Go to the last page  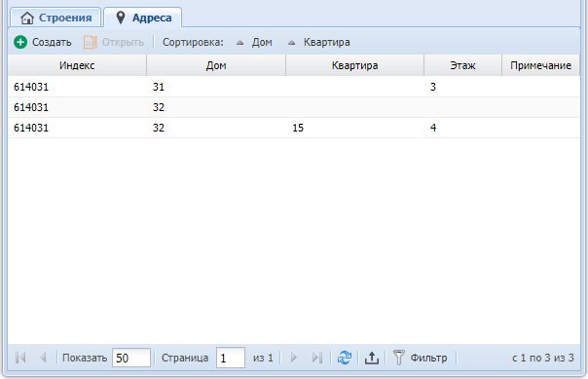point(317,358)
